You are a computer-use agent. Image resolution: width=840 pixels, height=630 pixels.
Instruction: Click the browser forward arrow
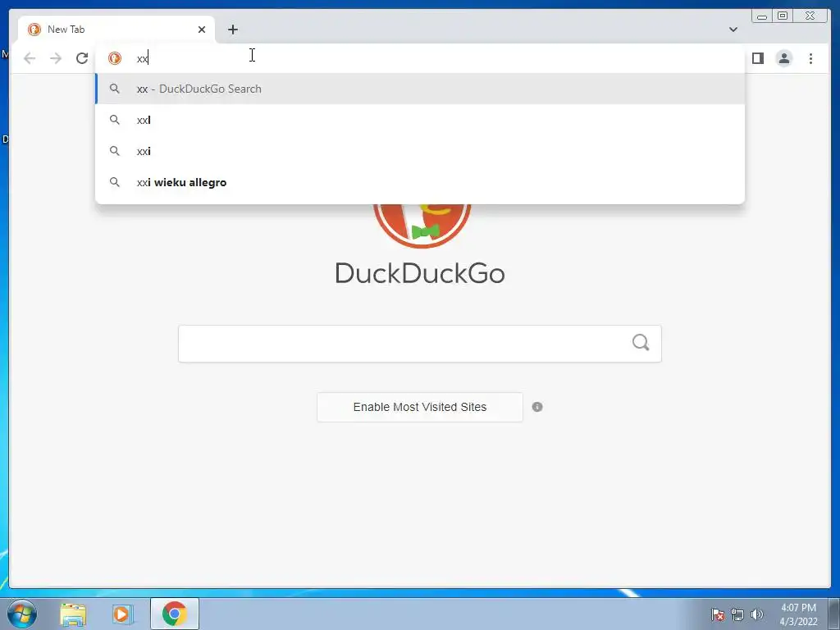pos(56,58)
